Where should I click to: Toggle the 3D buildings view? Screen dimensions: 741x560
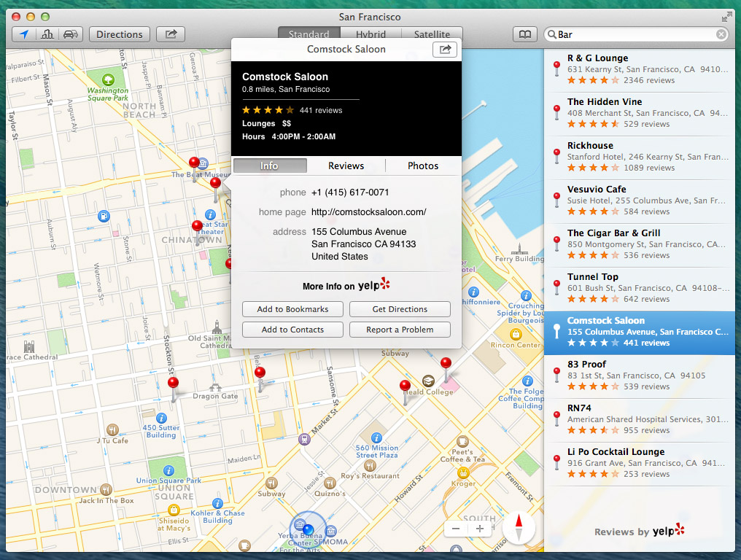tap(47, 34)
